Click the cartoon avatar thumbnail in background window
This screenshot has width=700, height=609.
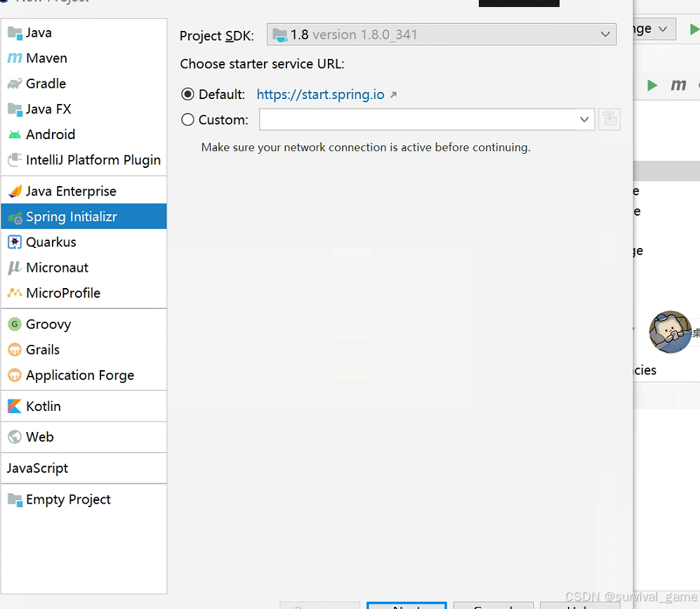point(670,332)
